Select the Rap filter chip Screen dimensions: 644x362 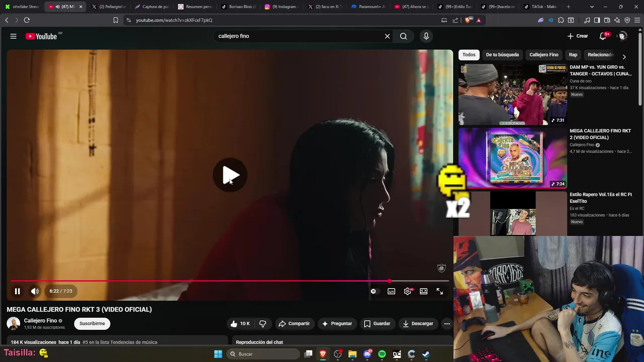pos(573,55)
